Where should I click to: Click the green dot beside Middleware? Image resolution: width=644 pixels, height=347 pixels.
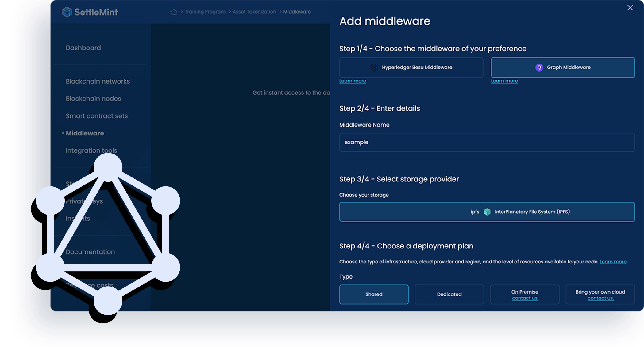63,133
